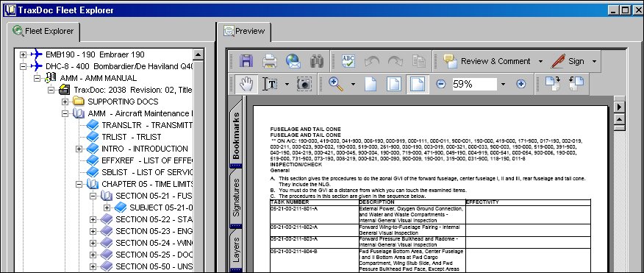
Task: Collapse CHAPTER 05 - TIME LIMITS node
Action: 79,184
